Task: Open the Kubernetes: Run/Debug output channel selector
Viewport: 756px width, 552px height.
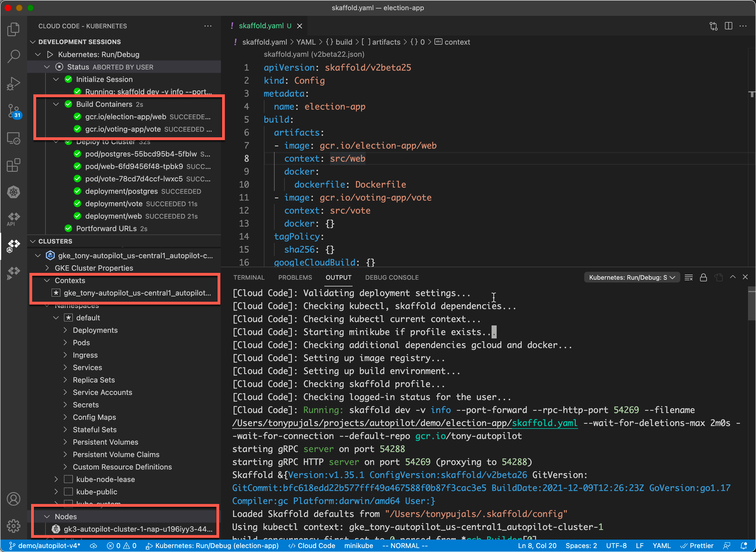Action: pos(631,277)
